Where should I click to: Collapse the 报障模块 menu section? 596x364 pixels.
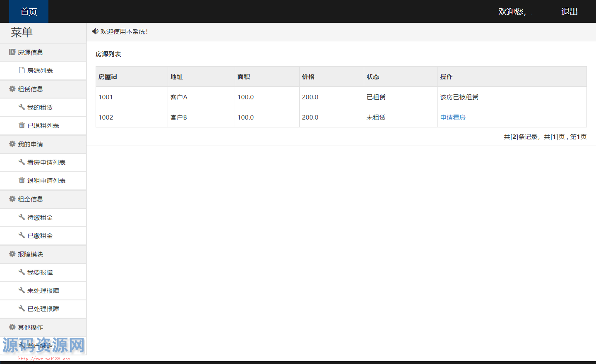point(43,254)
